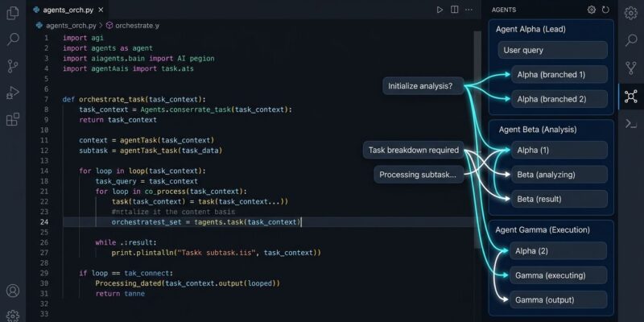This screenshot has width=644, height=322.
Task: Open the Accounts icon
Action: coord(13,291)
